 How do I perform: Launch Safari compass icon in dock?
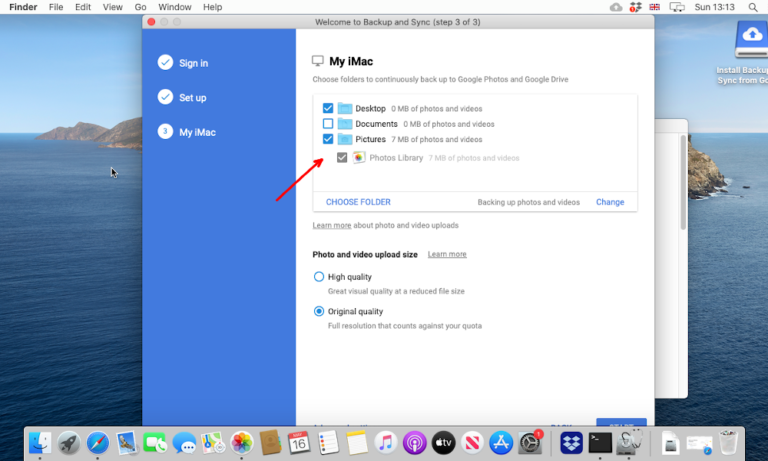(x=98, y=443)
